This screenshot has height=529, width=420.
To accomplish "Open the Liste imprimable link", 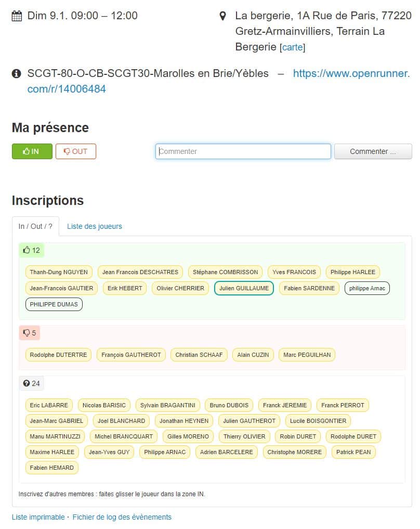I will coord(38,517).
